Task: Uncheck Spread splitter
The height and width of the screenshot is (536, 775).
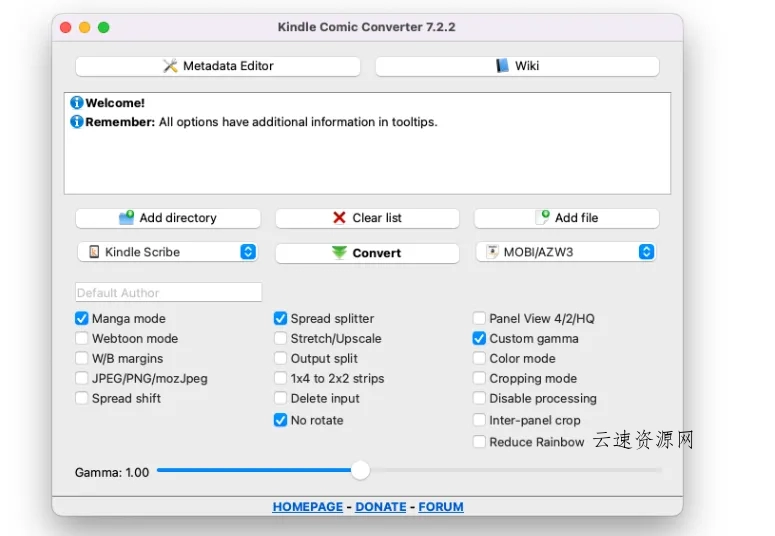Action: (x=280, y=318)
